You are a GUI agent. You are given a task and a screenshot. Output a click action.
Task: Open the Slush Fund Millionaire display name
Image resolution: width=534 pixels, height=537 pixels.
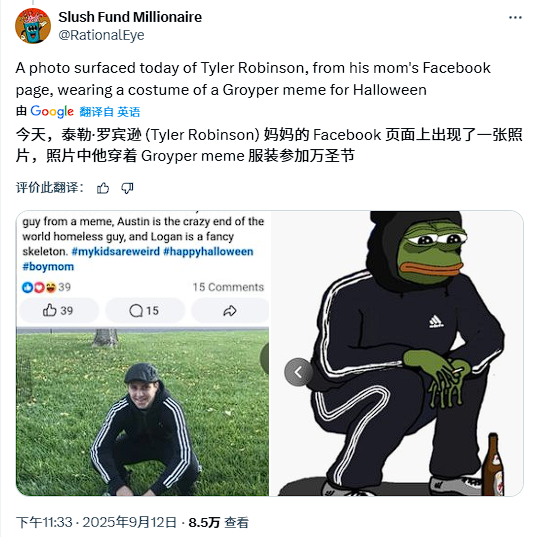(x=130, y=17)
